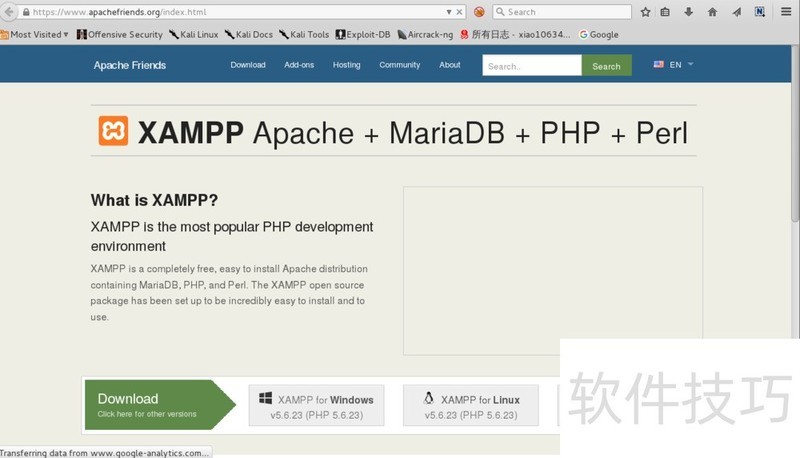Open the Offensive Security bookmark
The width and height of the screenshot is (800, 458).
pyautogui.click(x=119, y=35)
